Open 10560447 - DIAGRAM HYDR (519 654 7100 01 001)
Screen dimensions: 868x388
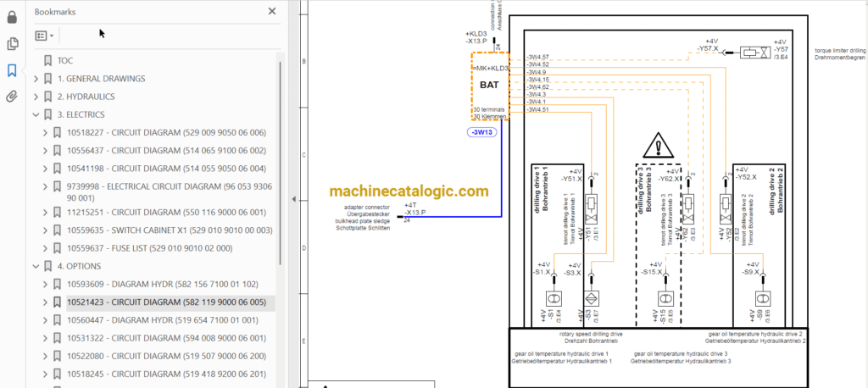click(x=163, y=320)
